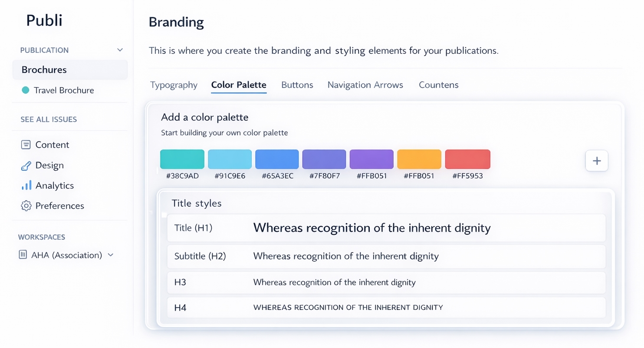Click the document icon beside Content

click(x=26, y=144)
